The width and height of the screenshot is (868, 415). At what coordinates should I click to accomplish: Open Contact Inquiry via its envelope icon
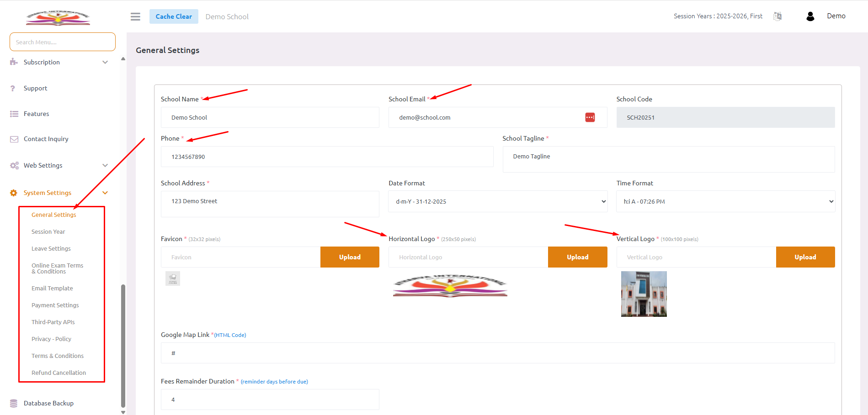point(14,139)
